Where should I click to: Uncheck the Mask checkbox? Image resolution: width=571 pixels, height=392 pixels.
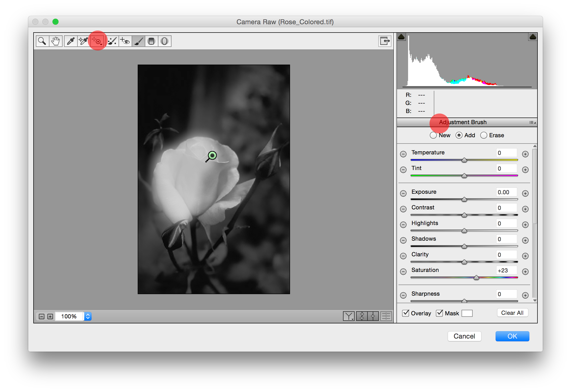439,313
